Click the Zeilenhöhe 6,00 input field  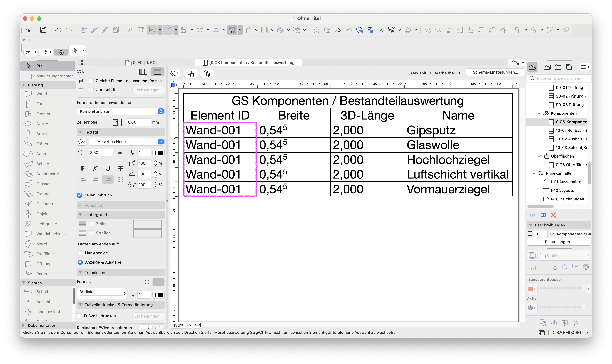(139, 122)
